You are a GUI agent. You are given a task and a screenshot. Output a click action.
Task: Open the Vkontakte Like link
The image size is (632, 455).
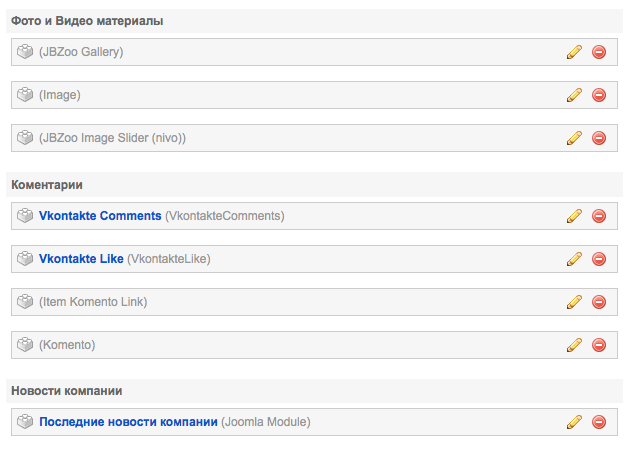[81, 259]
